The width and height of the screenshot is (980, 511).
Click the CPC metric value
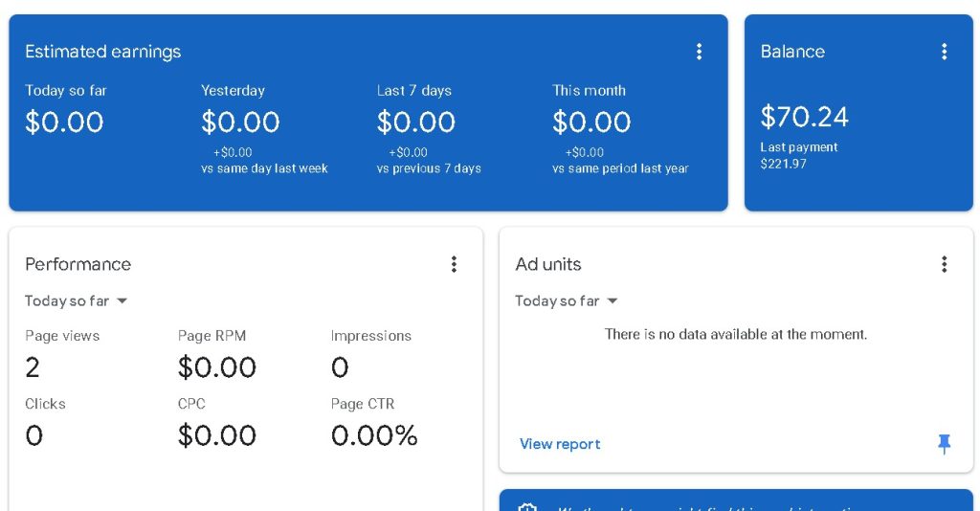point(217,435)
